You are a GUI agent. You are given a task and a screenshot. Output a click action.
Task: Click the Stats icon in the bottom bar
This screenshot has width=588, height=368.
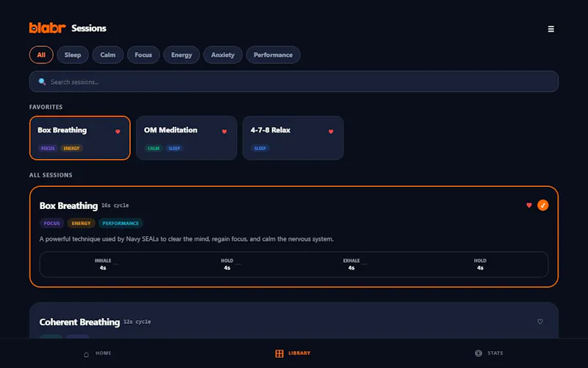click(478, 353)
